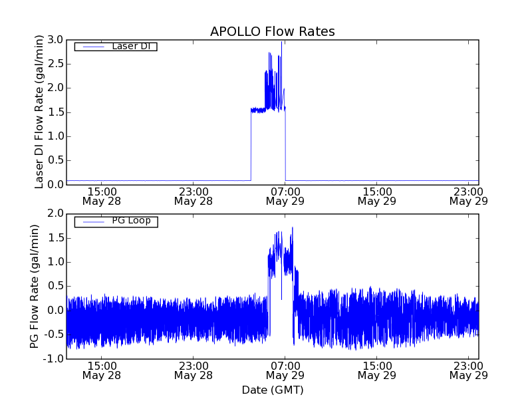This screenshot has width=532, height=399.
Task: Click the Laser DI 1.5 gal/min plateau line
Action: [x=258, y=110]
